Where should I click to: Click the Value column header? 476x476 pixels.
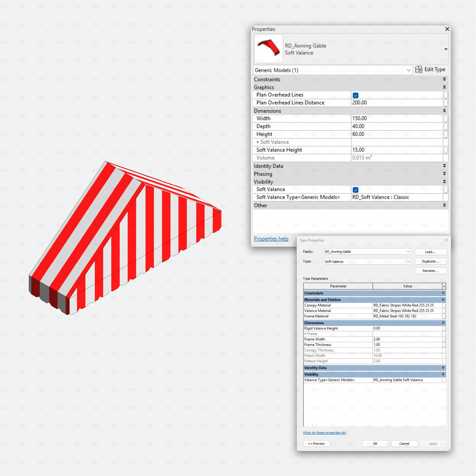(408, 286)
